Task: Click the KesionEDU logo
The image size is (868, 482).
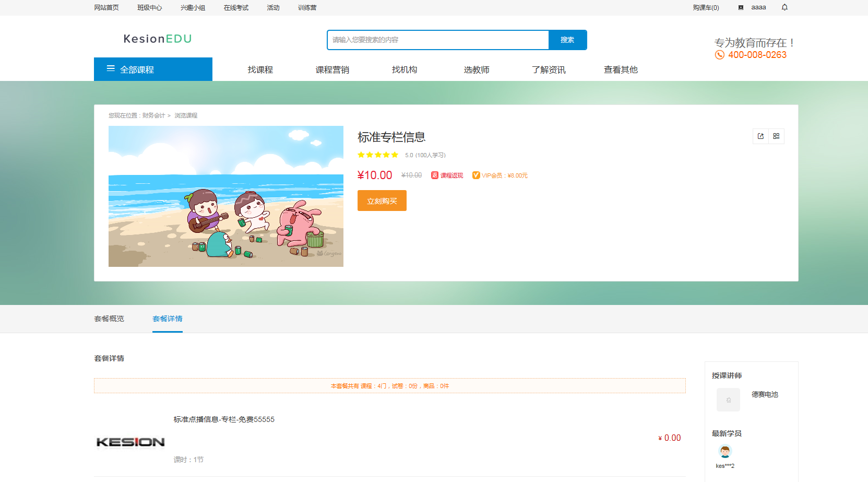Action: coord(158,39)
